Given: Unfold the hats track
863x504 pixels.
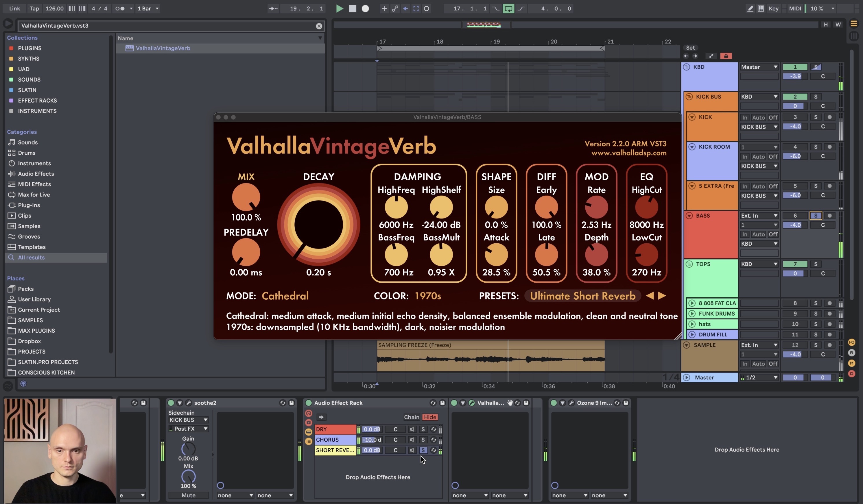Looking at the screenshot, I should 692,324.
